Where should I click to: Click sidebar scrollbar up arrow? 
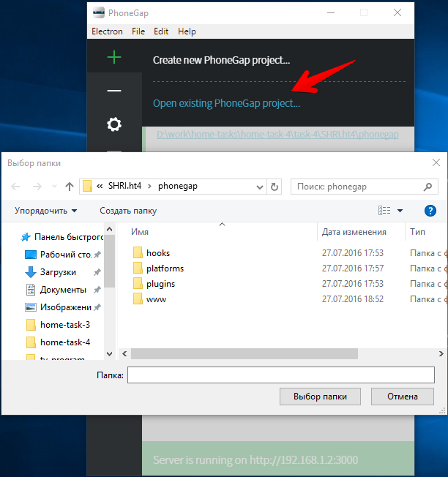(110, 229)
